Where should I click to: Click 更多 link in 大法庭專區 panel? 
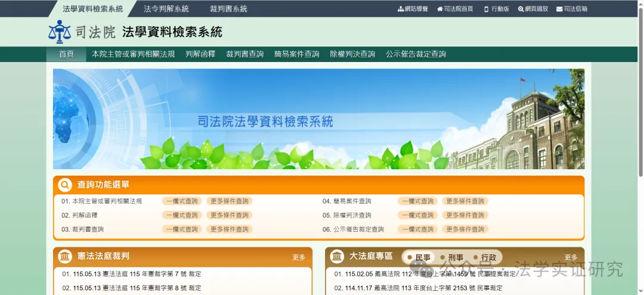(571, 257)
